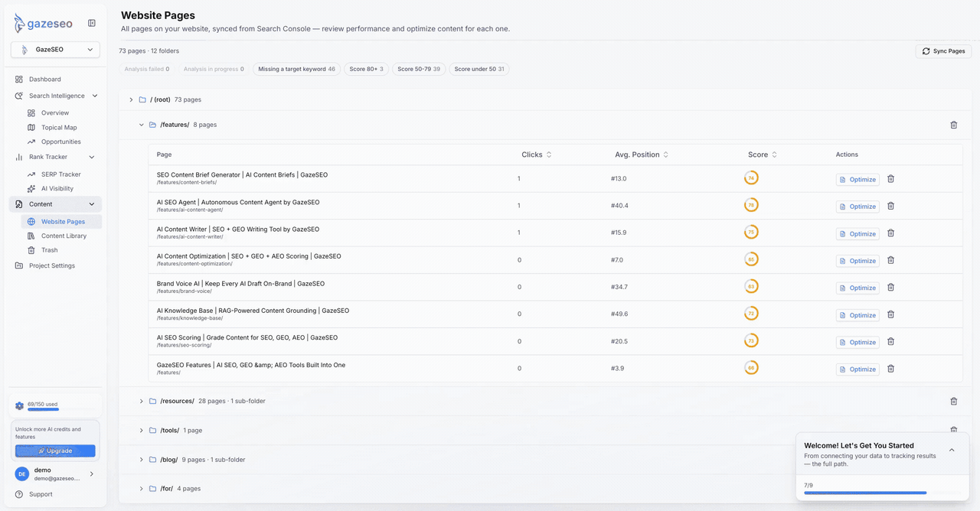The image size is (980, 511).
Task: Filter by Score under 50
Action: pyautogui.click(x=479, y=70)
